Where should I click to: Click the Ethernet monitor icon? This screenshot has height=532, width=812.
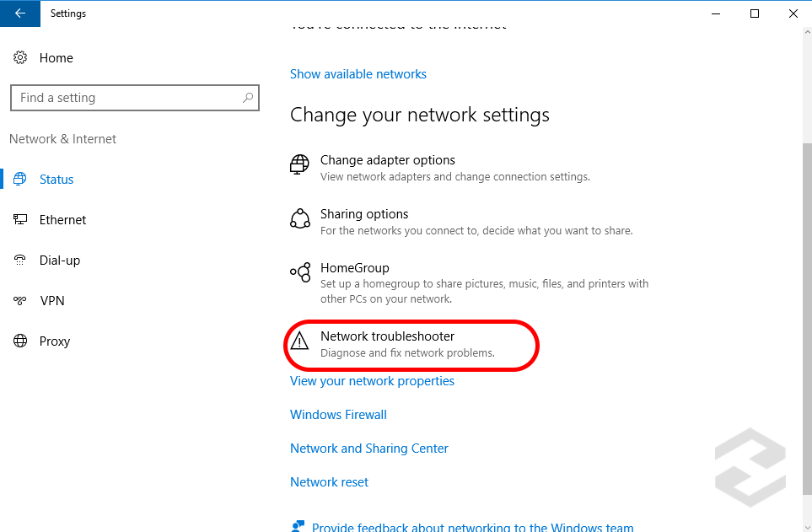(x=21, y=220)
